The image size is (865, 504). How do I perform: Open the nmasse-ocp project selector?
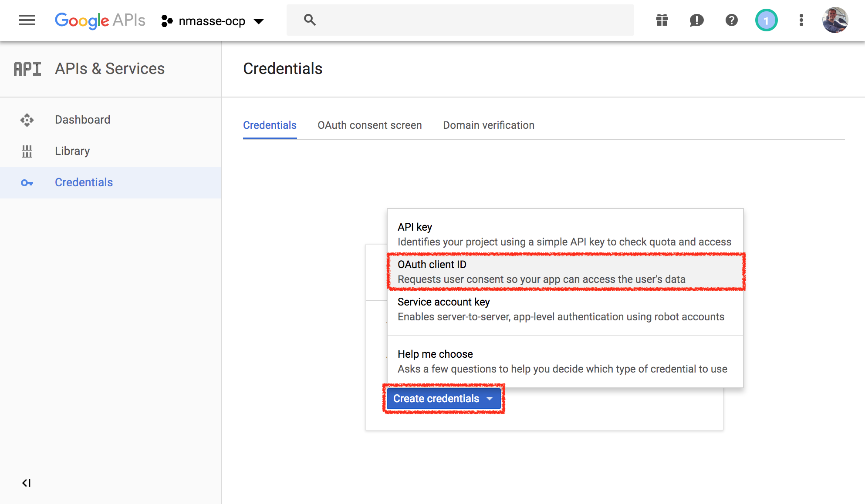pyautogui.click(x=213, y=21)
